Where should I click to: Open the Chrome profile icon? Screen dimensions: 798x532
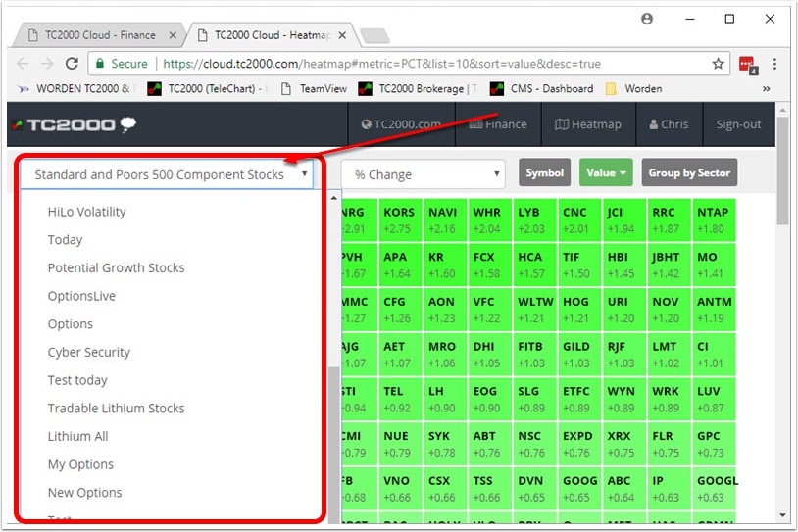click(x=647, y=19)
